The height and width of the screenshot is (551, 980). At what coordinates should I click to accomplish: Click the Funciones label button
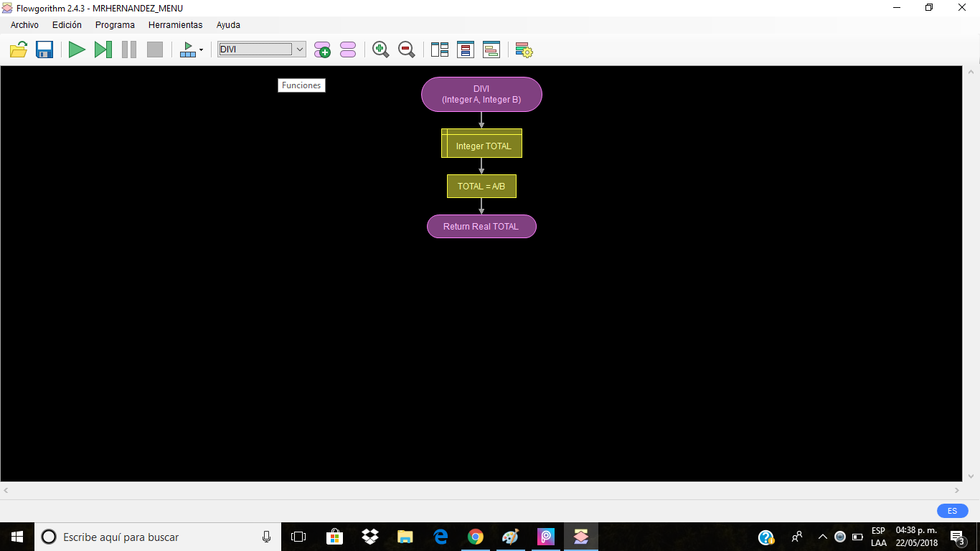[x=301, y=85]
